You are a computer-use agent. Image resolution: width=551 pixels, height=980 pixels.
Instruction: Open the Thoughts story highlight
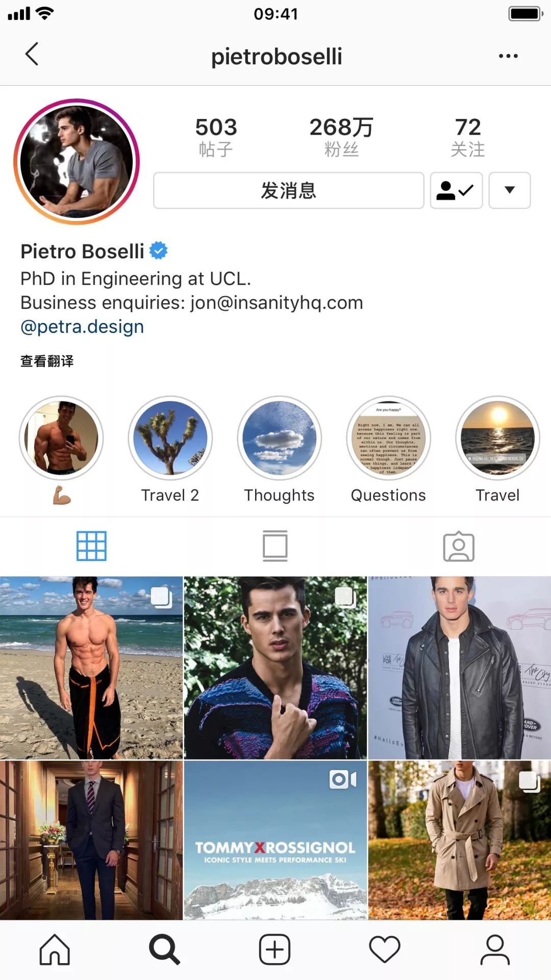click(x=279, y=450)
